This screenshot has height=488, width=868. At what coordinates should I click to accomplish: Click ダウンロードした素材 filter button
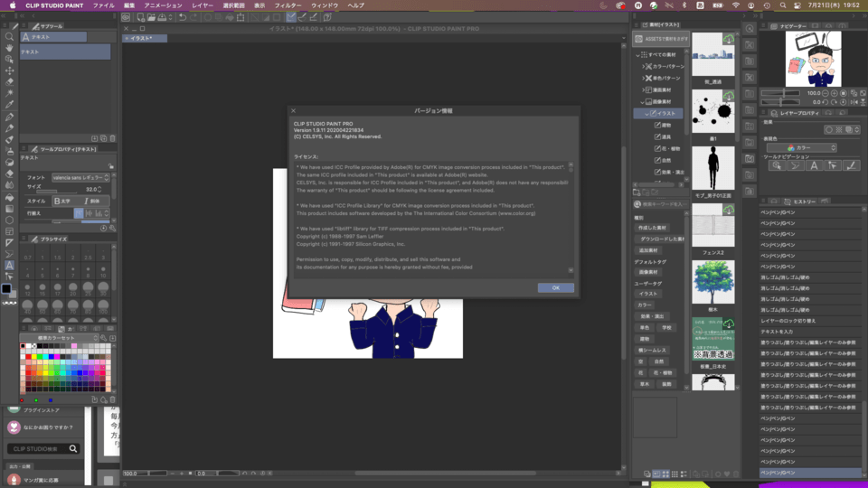pos(659,239)
